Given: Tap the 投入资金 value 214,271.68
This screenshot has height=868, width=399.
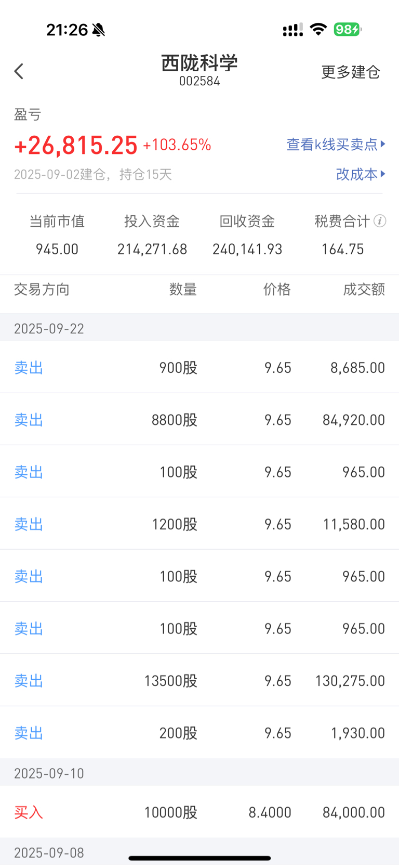Looking at the screenshot, I should 152,249.
